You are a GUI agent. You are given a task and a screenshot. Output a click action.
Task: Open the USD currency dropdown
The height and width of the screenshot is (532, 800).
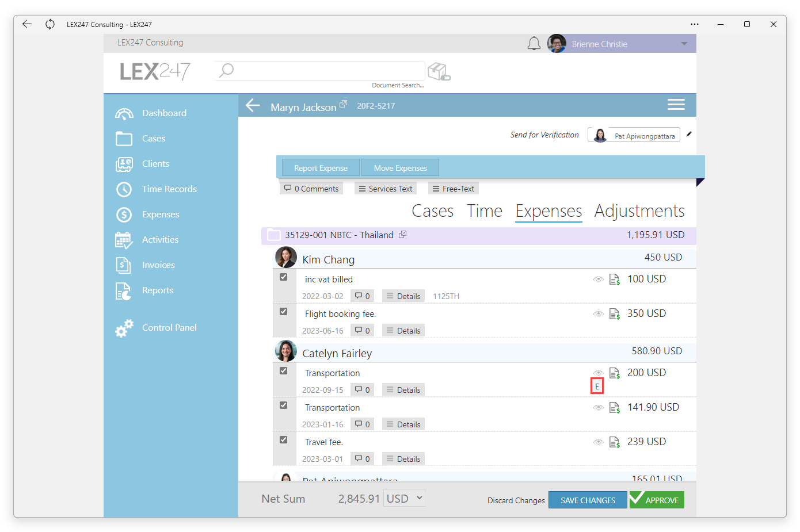tap(405, 498)
